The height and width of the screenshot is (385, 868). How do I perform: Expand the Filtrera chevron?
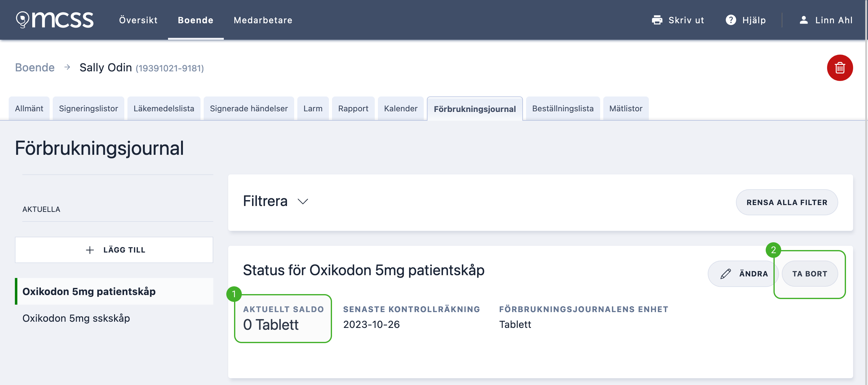pyautogui.click(x=303, y=202)
